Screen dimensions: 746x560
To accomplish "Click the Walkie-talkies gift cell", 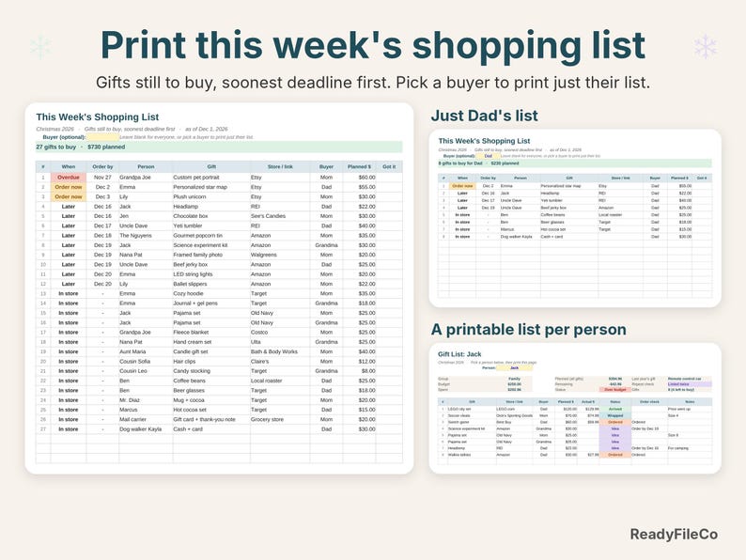I will [x=472, y=455].
